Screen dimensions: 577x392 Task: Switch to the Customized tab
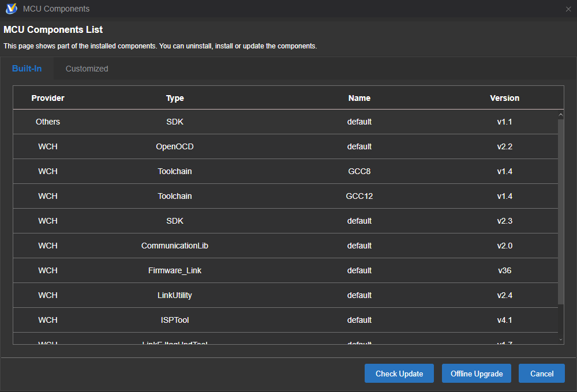coord(87,69)
